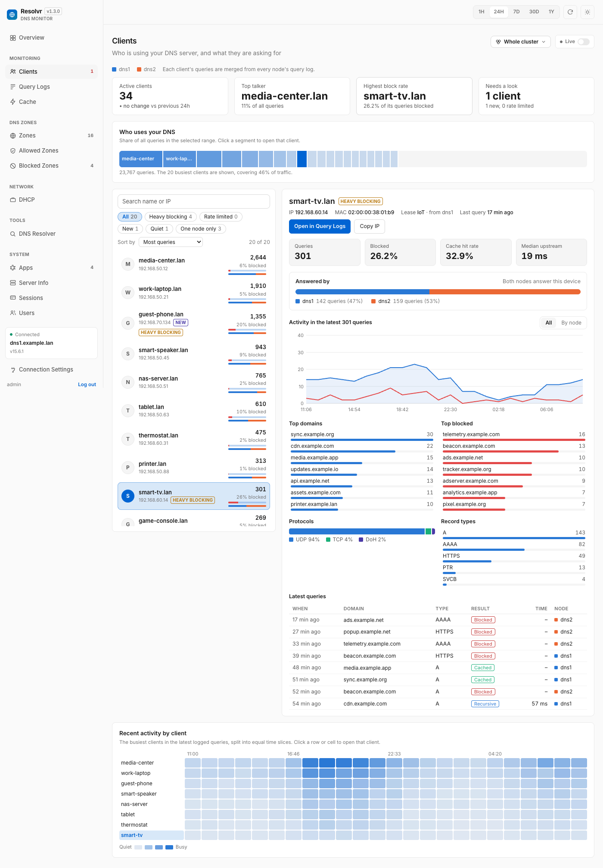Click the Query Logs list icon

tap(13, 87)
